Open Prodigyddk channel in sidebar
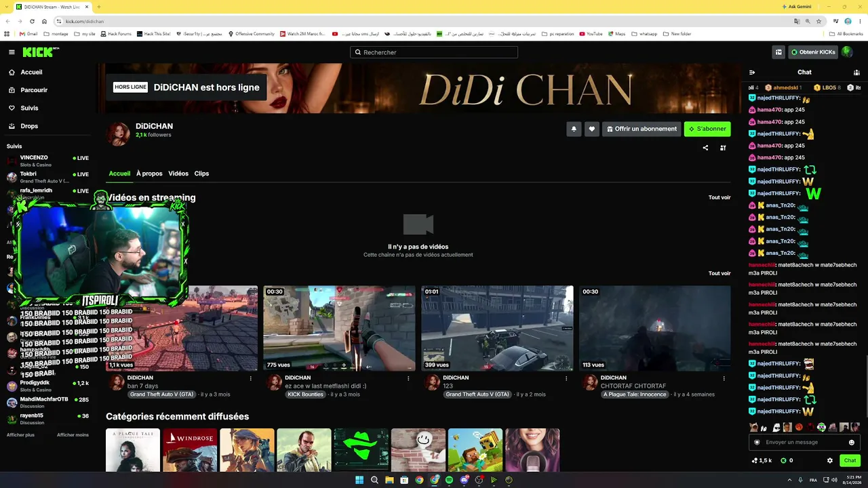The width and height of the screenshot is (868, 488). 47,386
